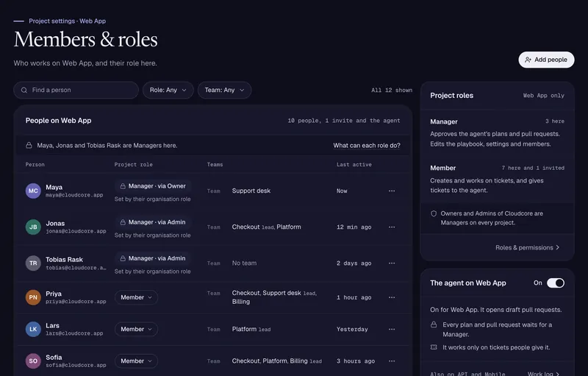Click the SO avatar for Sofia
Image resolution: width=588 pixels, height=376 pixels.
[33, 361]
